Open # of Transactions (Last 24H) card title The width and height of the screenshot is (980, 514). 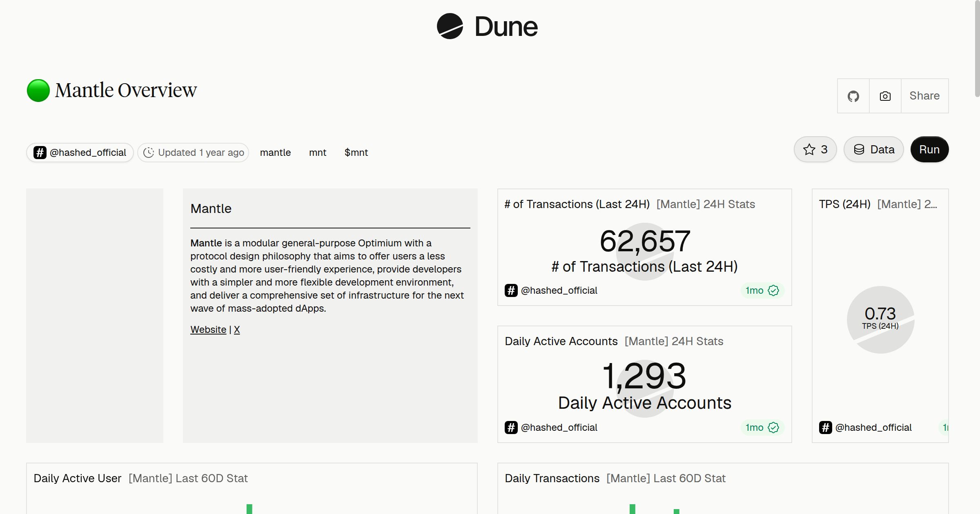[577, 204]
